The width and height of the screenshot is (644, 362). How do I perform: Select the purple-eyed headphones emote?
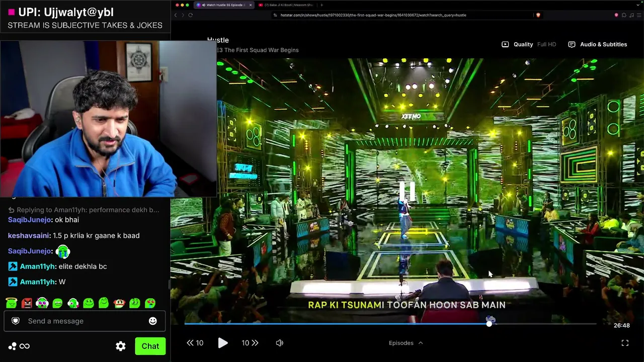click(x=42, y=303)
